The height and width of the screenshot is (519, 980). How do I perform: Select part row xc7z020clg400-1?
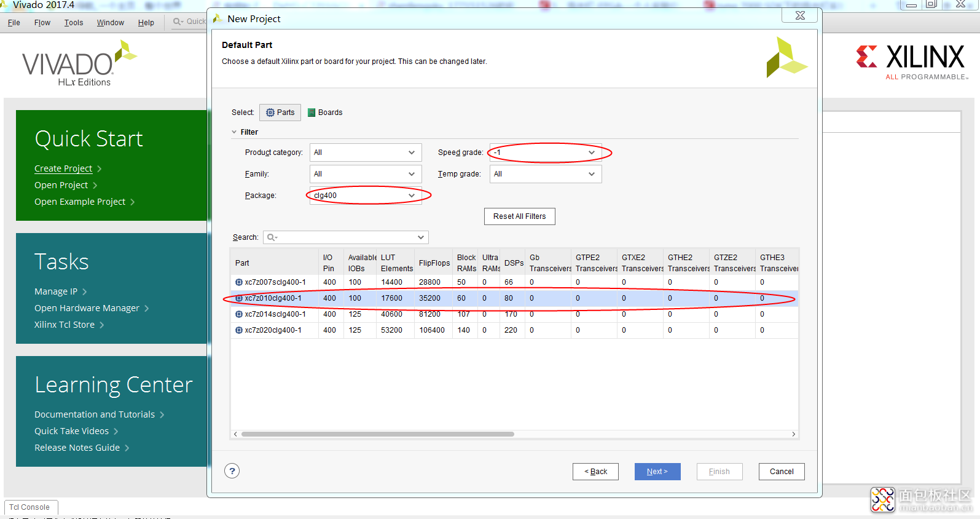[514, 330]
